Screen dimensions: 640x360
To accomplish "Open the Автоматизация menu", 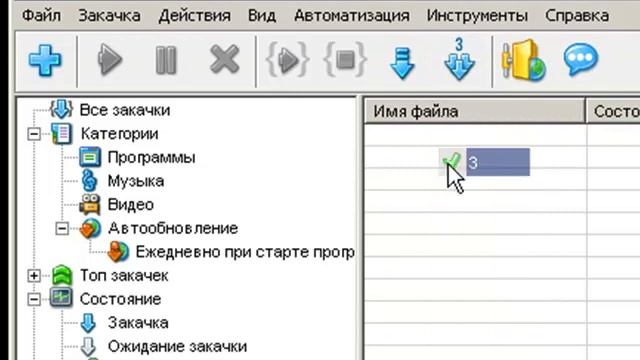I will tap(352, 16).
